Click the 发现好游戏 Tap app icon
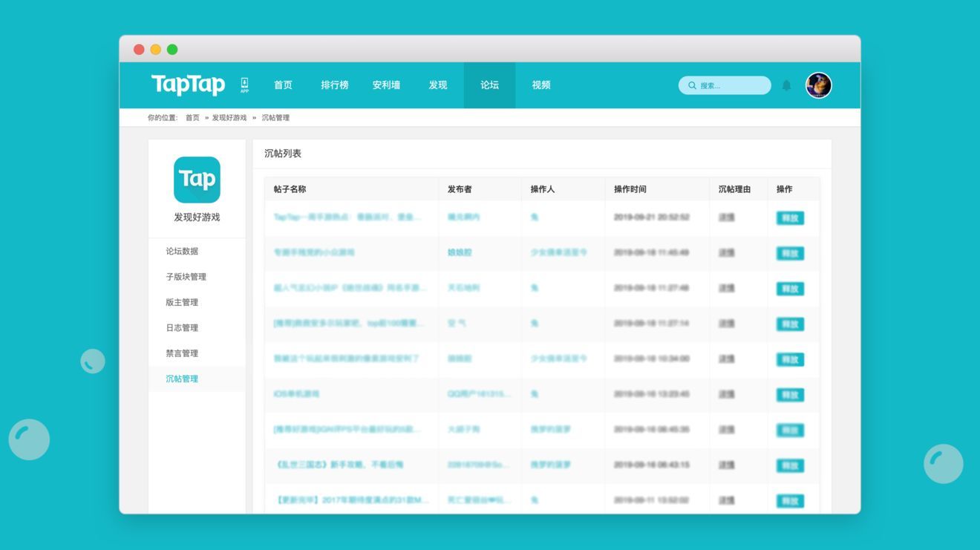This screenshot has width=980, height=550. (197, 180)
